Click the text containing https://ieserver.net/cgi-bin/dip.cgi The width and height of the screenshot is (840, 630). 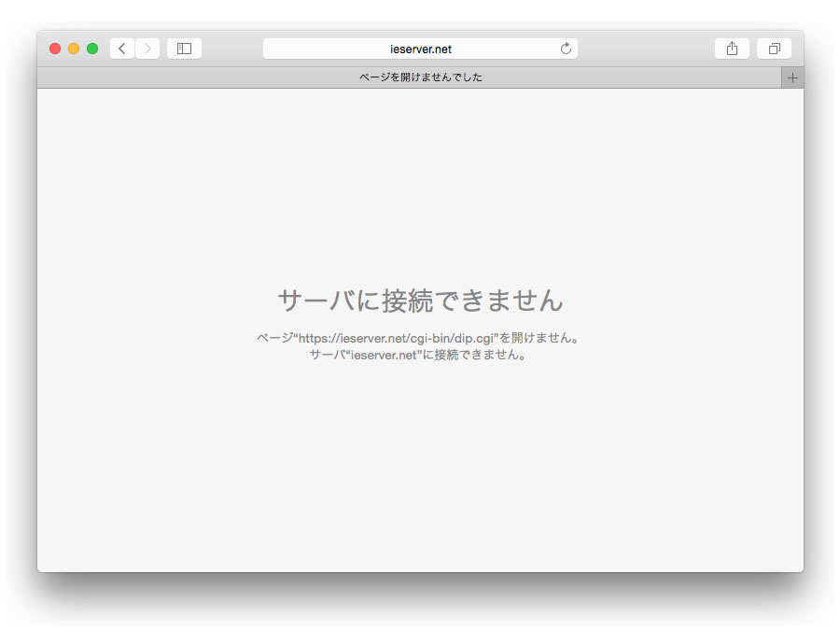(418, 338)
